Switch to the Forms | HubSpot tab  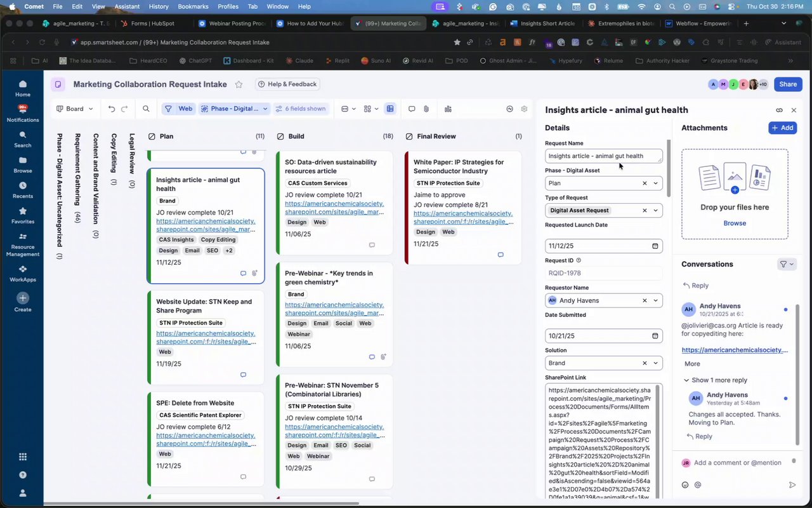152,23
